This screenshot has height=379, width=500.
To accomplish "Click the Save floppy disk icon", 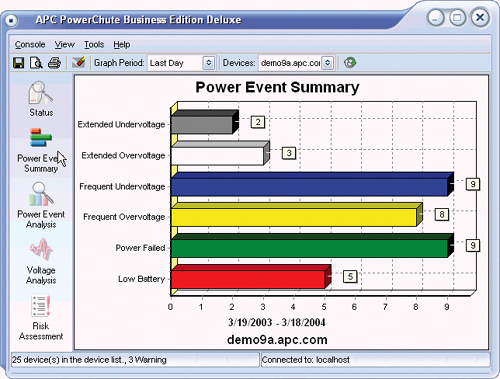I will pyautogui.click(x=18, y=63).
